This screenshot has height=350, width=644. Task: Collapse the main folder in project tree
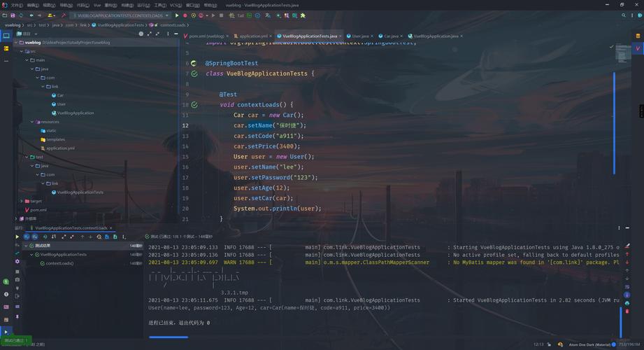[27, 60]
